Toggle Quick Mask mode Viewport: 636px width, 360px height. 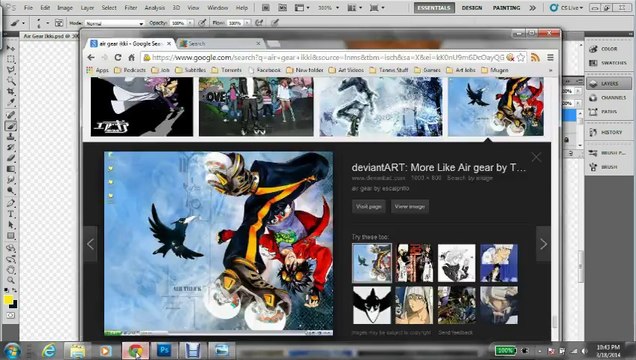11,315
